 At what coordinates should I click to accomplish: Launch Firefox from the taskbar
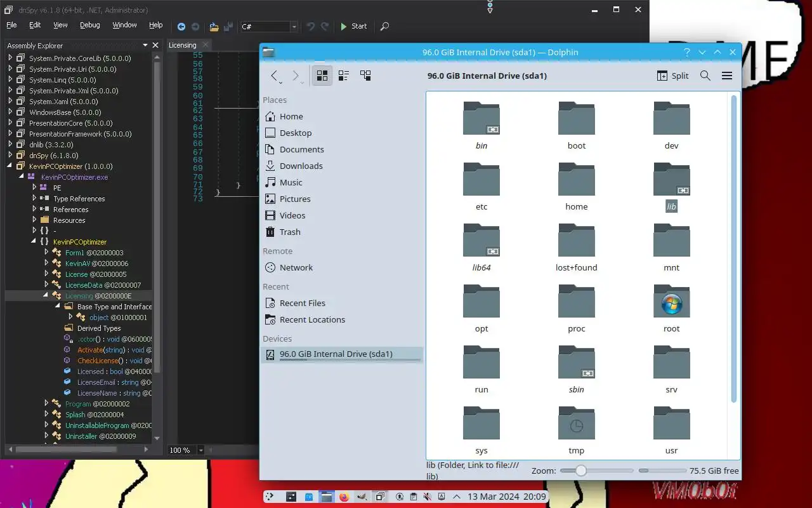click(344, 497)
